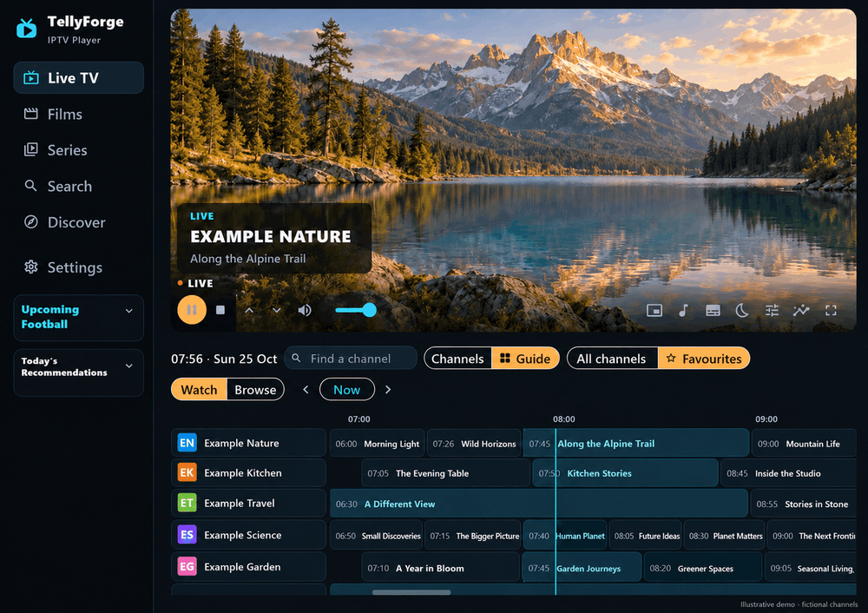The width and height of the screenshot is (868, 613).
Task: Open Mountain Life programme
Action: point(804,443)
